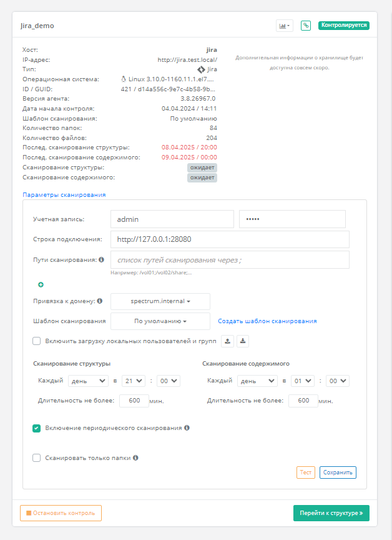Open the spectrum.internal domain dropdown
Screen dimensions: 392x540
point(160,301)
